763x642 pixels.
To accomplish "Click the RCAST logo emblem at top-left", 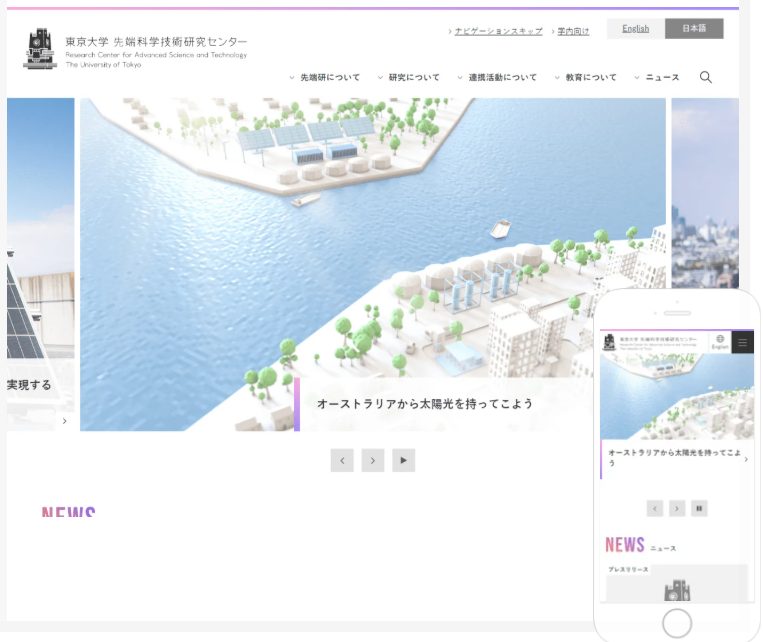I will click(x=41, y=48).
